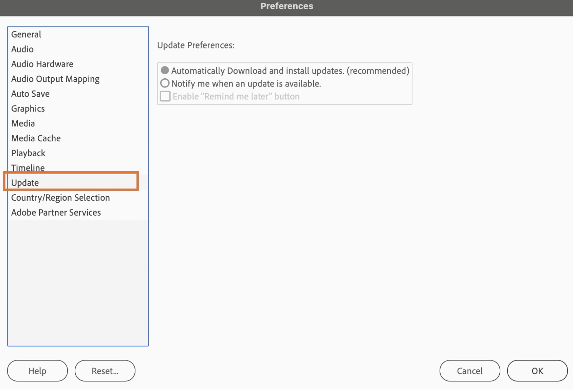Open Timeline preferences
Image resolution: width=573 pixels, height=392 pixels.
tap(28, 168)
